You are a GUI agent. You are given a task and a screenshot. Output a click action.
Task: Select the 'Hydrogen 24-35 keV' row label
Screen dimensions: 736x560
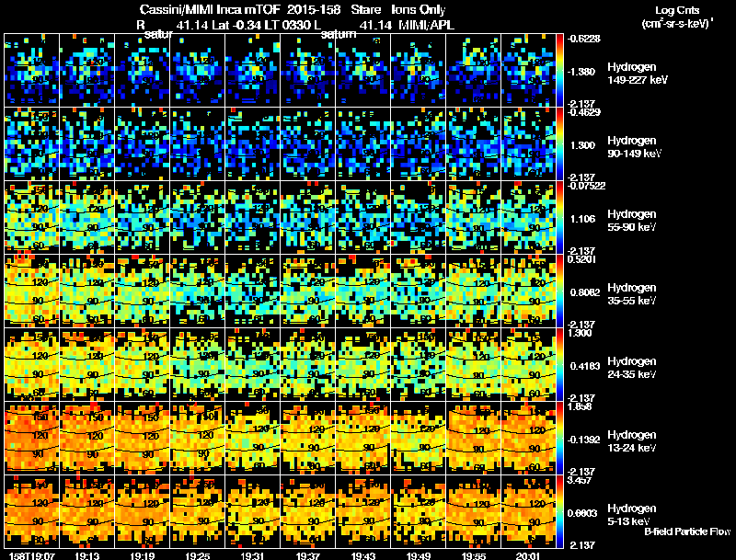tap(632, 368)
